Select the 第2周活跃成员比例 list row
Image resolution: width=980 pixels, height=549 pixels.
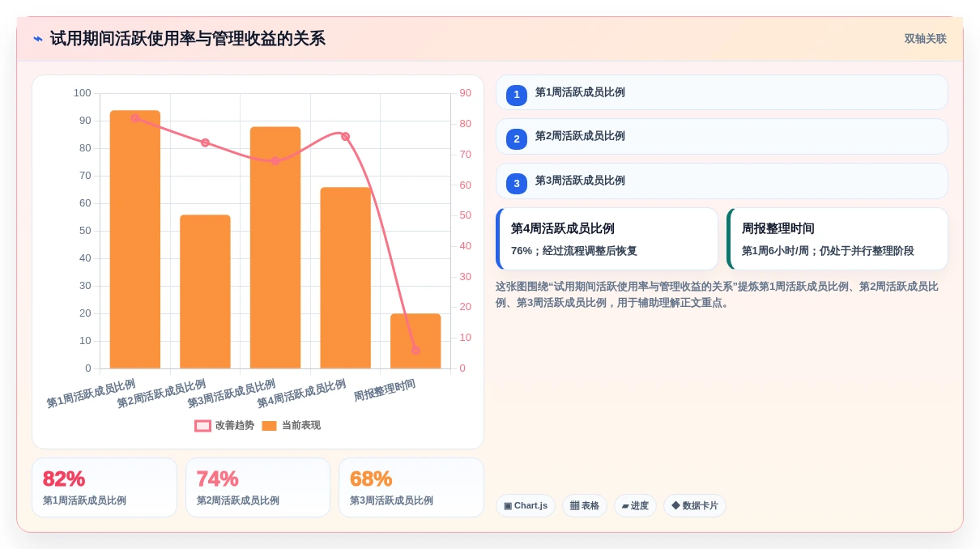(x=722, y=136)
